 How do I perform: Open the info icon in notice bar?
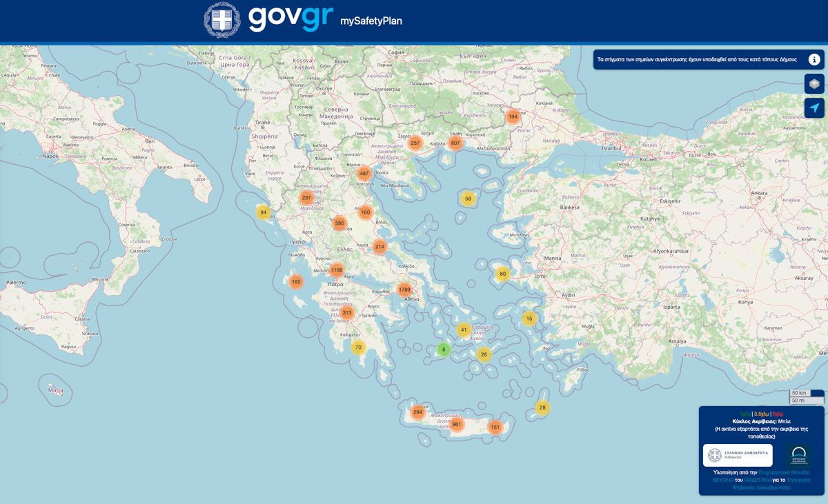click(x=814, y=59)
